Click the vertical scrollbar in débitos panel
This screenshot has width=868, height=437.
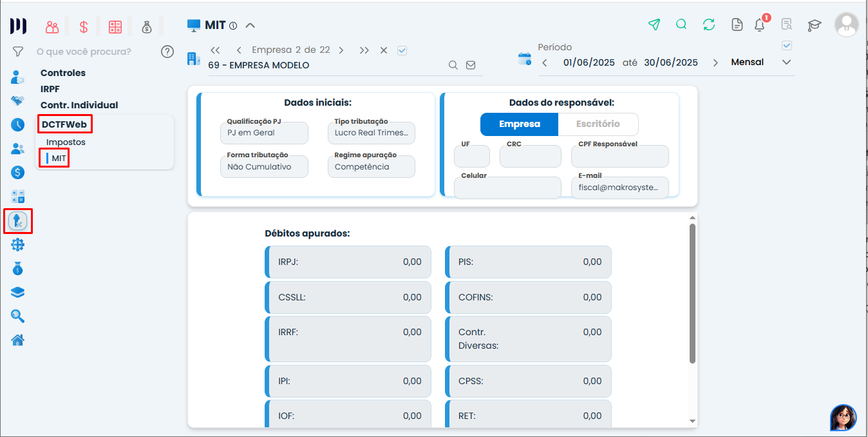pyautogui.click(x=692, y=293)
